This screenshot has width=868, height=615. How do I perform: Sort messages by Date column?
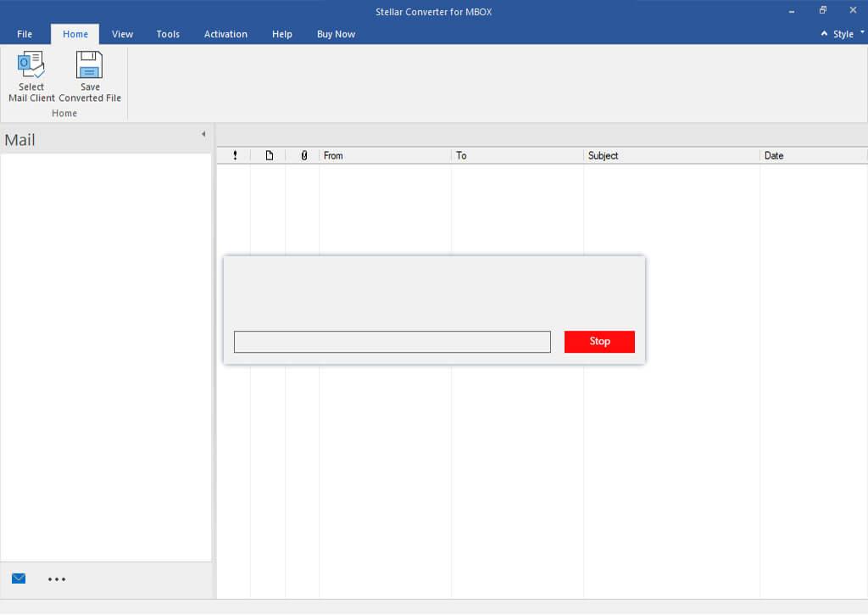[813, 156]
